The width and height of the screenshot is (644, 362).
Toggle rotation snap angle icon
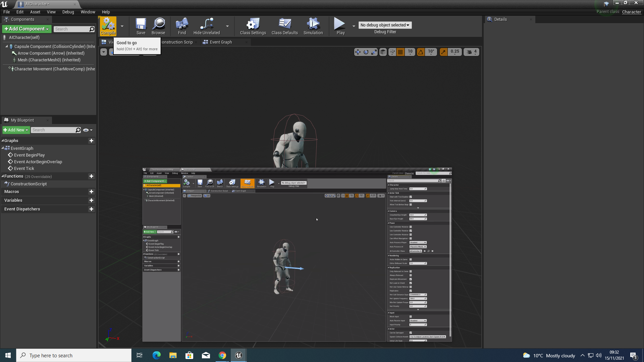click(x=421, y=52)
